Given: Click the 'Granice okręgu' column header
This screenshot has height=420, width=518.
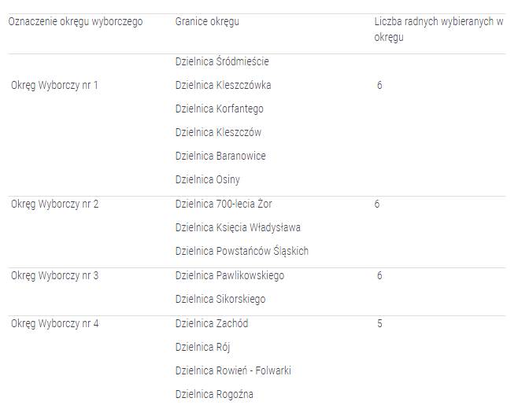Looking at the screenshot, I should tap(207, 22).
